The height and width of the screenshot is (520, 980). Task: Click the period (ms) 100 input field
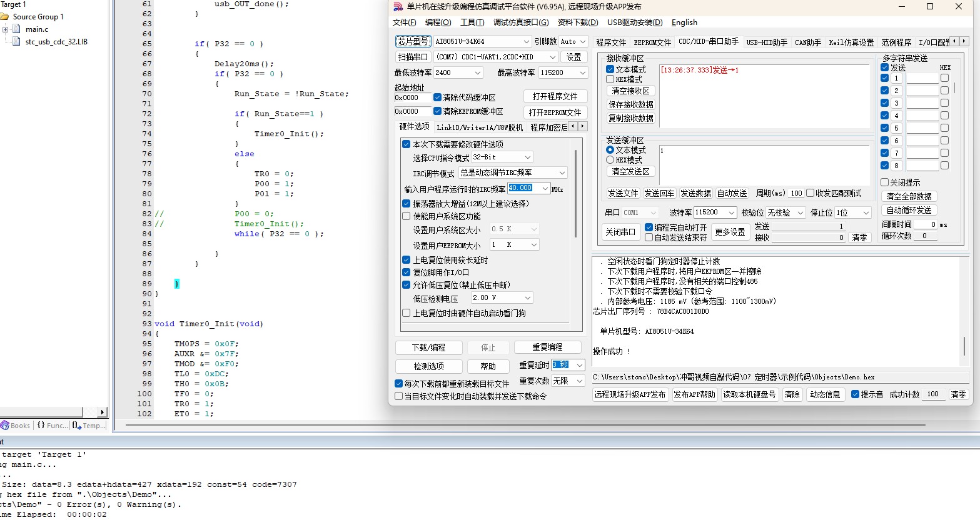[796, 193]
